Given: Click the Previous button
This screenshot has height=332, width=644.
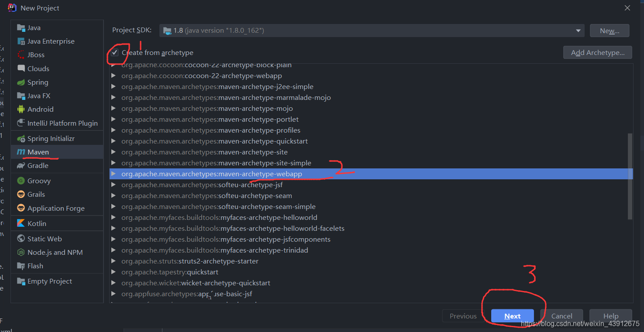Looking at the screenshot, I should click(463, 316).
